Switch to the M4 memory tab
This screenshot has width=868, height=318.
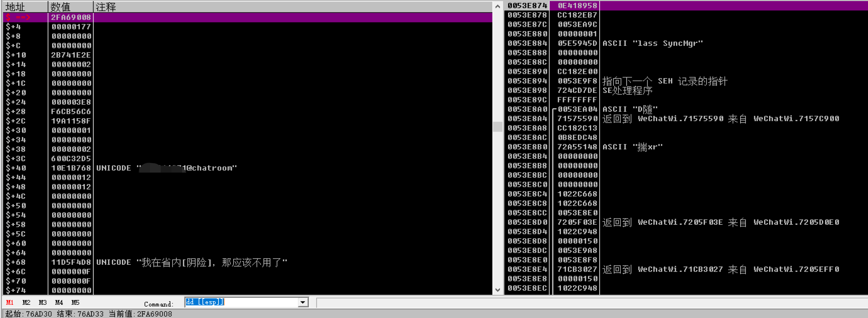pos(59,303)
